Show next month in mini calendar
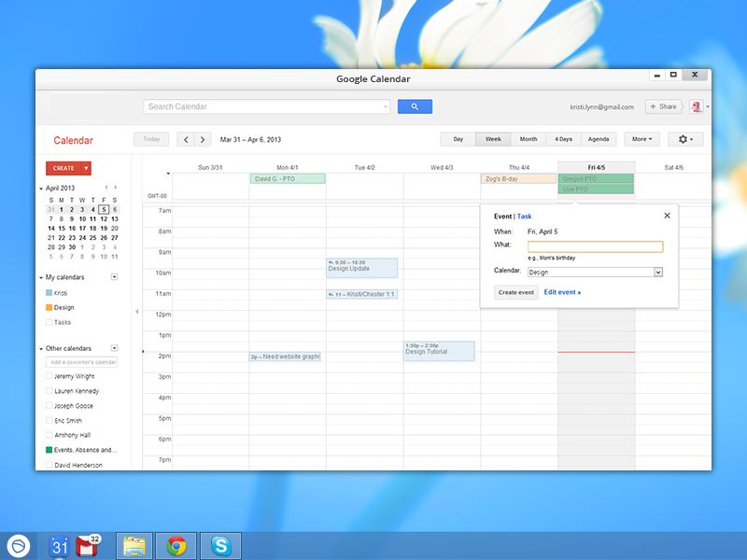The width and height of the screenshot is (747, 560). (115, 188)
